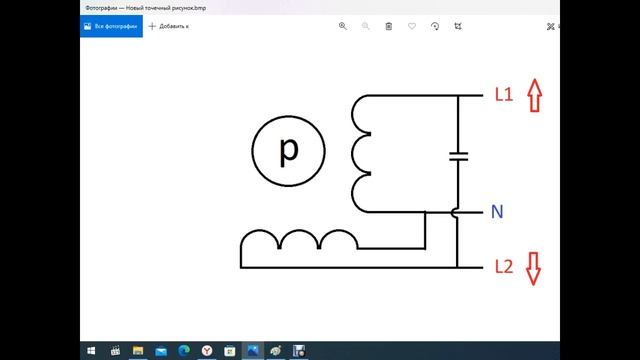The image size is (640, 360).
Task: Open Edit & Create scissors icon
Action: click(x=551, y=27)
